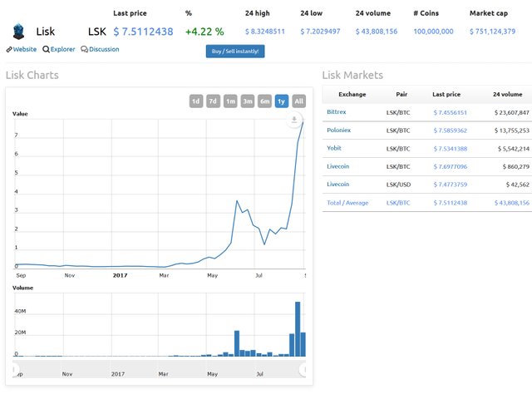Viewport: 532px width, 394px height.
Task: Click the Market cap value $ 751,124,379
Action: pos(492,32)
